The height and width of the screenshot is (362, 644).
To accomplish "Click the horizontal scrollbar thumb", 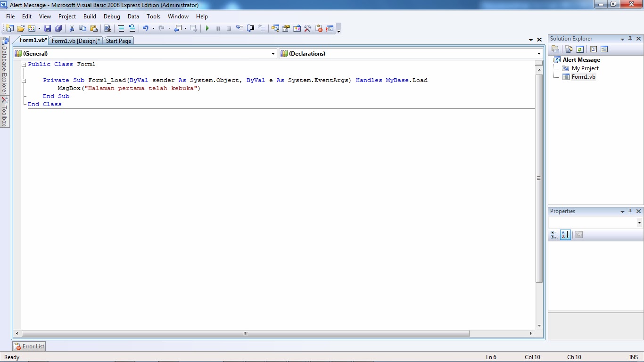I will [x=245, y=333].
